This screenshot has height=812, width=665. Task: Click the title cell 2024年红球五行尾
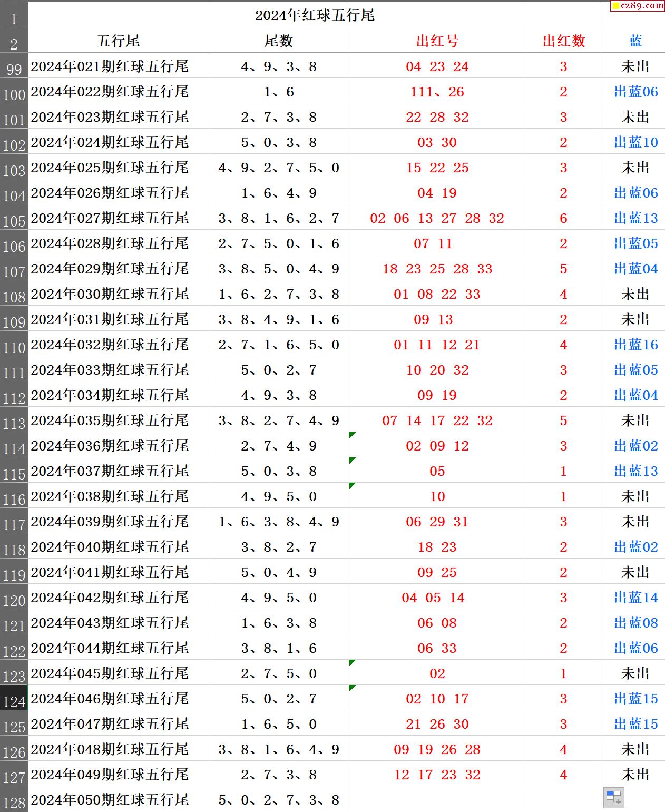point(315,15)
